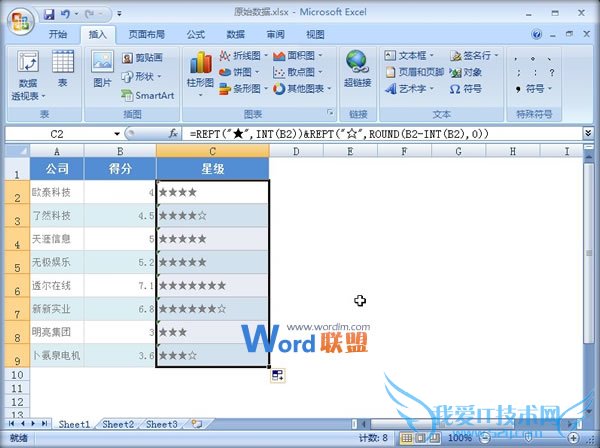Open the 公式 (Formulas) tab
Viewport: 600px width, 448px height.
pyautogui.click(x=196, y=34)
